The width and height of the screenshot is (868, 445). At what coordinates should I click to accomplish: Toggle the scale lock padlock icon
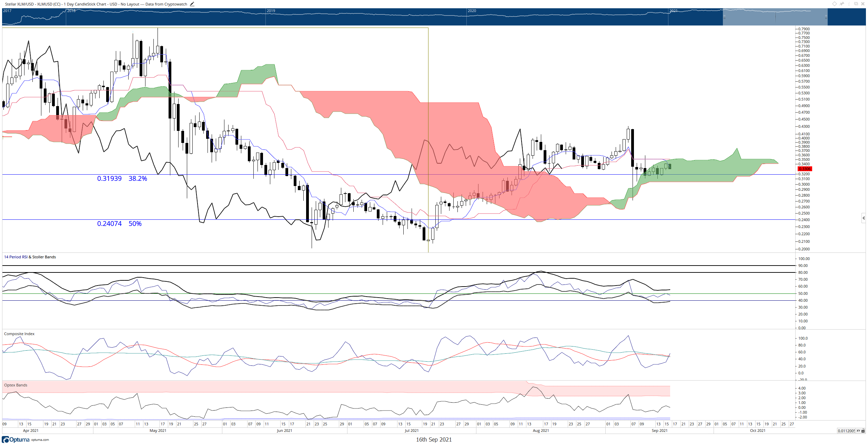tap(863, 431)
